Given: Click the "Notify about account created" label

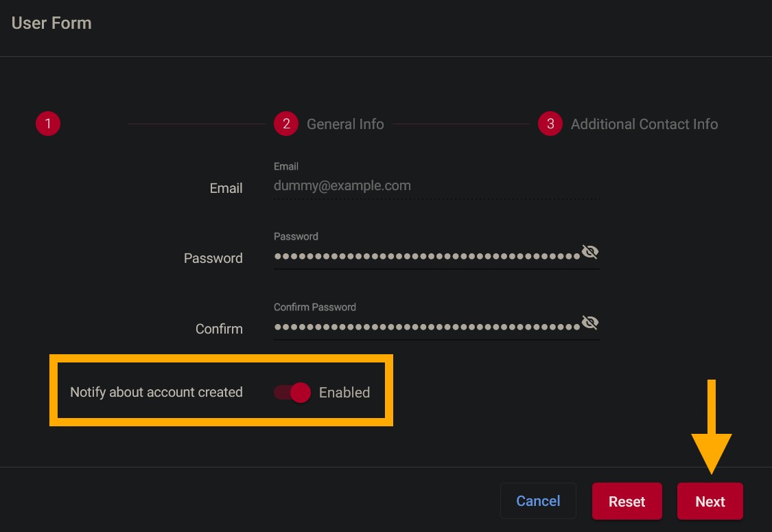Looking at the screenshot, I should tap(156, 393).
